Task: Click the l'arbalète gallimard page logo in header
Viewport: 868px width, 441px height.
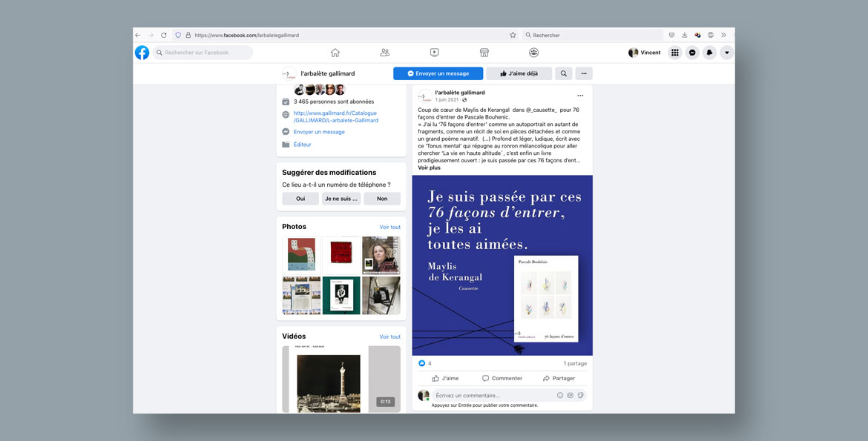Action: coord(289,73)
